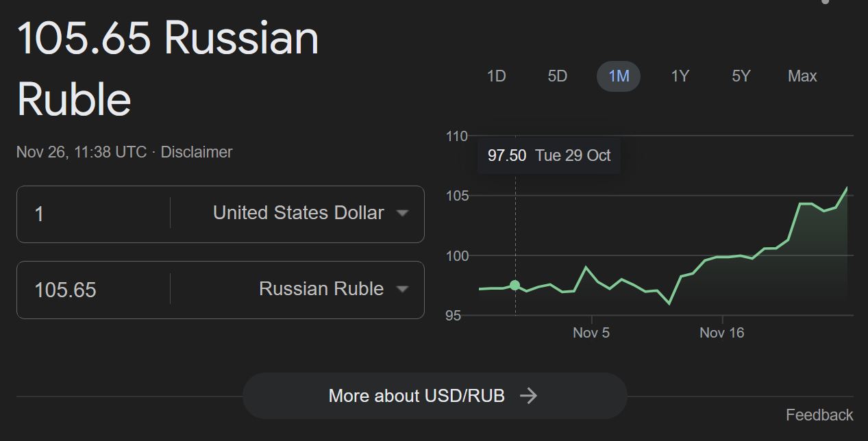Click the chart line's latest peak
868x441 pixels.
847,188
